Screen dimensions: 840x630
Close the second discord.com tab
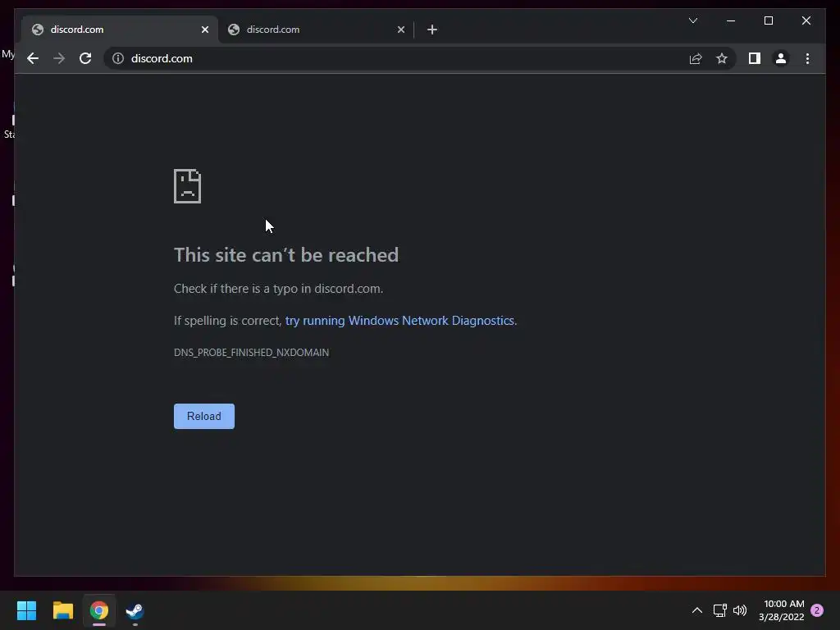(x=400, y=30)
